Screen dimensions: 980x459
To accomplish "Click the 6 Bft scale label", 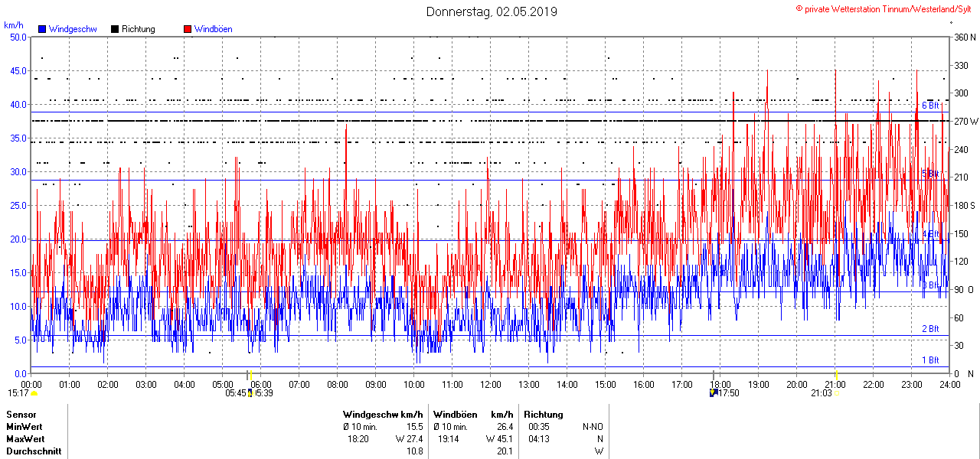I will pos(930,106).
